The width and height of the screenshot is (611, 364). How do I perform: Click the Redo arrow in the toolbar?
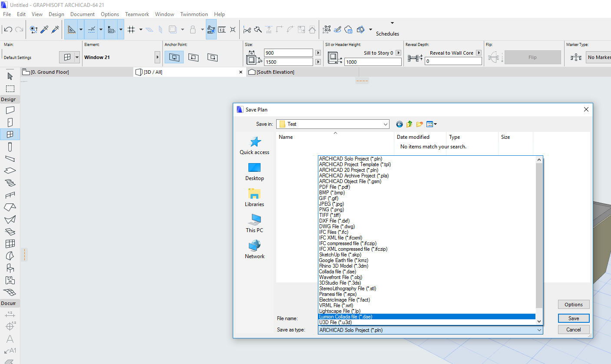(19, 30)
